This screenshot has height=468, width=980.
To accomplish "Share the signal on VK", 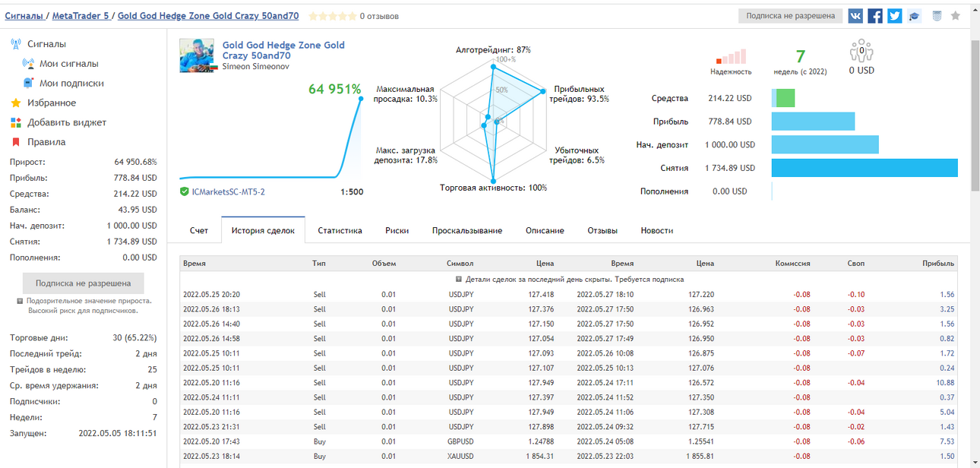I will pos(855,15).
